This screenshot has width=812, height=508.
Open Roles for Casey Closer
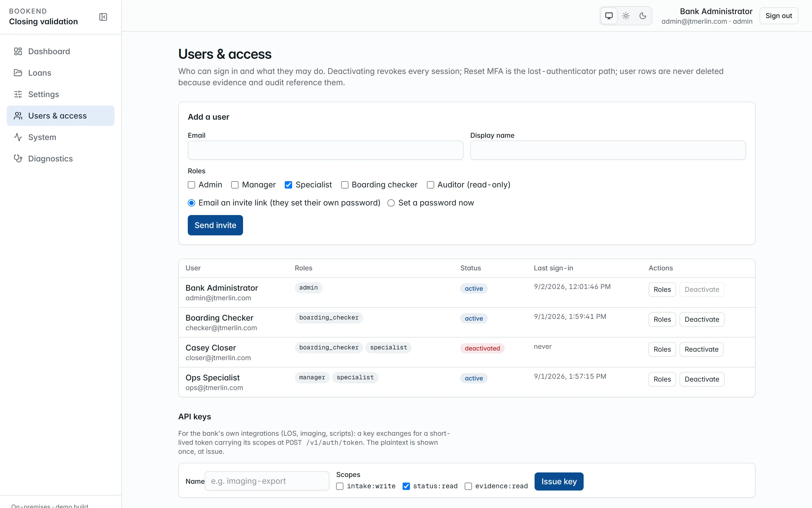662,349
